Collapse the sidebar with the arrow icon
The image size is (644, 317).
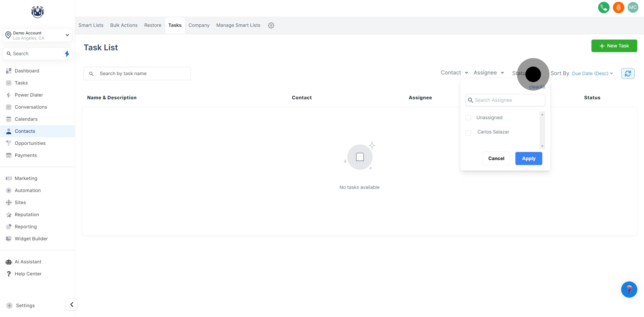[72, 304]
